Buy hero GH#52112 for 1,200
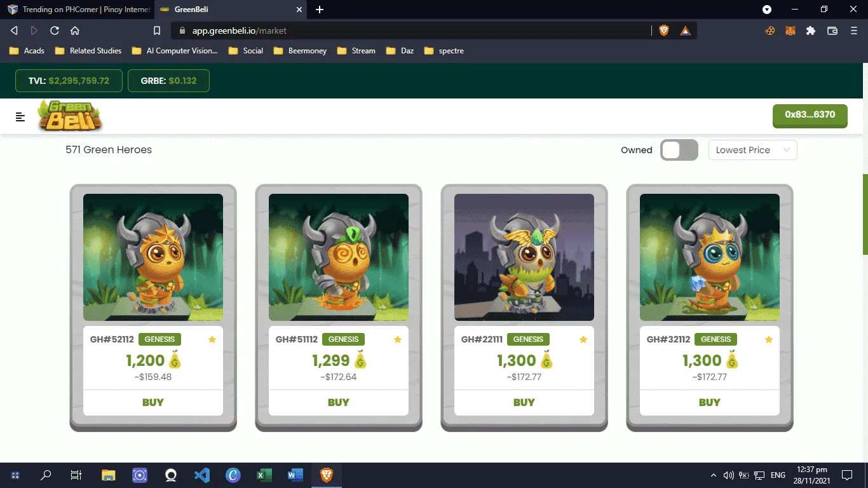Screen dimensions: 868x488 (x=153, y=402)
